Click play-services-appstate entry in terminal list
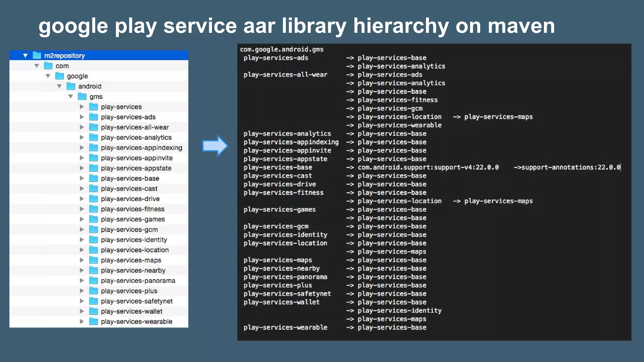The image size is (644, 362). tap(285, 159)
